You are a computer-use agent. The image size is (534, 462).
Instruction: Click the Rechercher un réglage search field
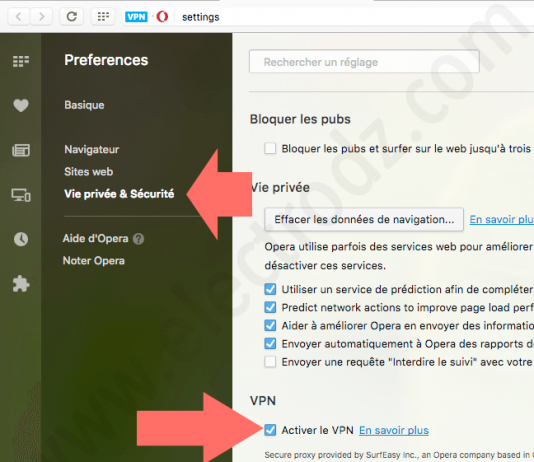[x=364, y=62]
